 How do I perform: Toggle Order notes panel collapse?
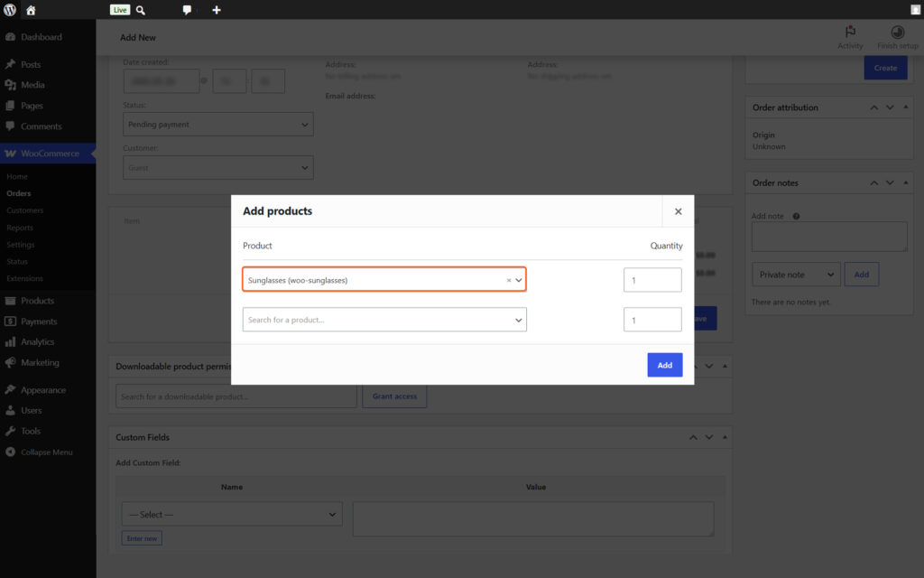[906, 182]
